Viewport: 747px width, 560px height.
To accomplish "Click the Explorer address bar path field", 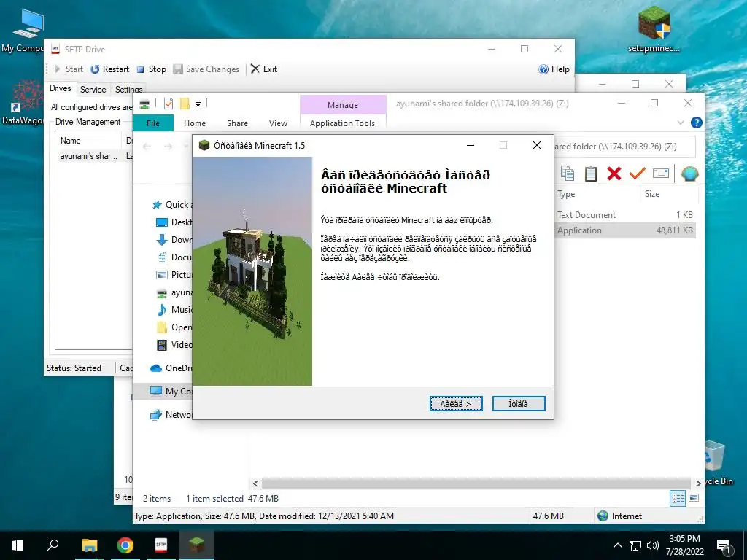I will tap(624, 146).
